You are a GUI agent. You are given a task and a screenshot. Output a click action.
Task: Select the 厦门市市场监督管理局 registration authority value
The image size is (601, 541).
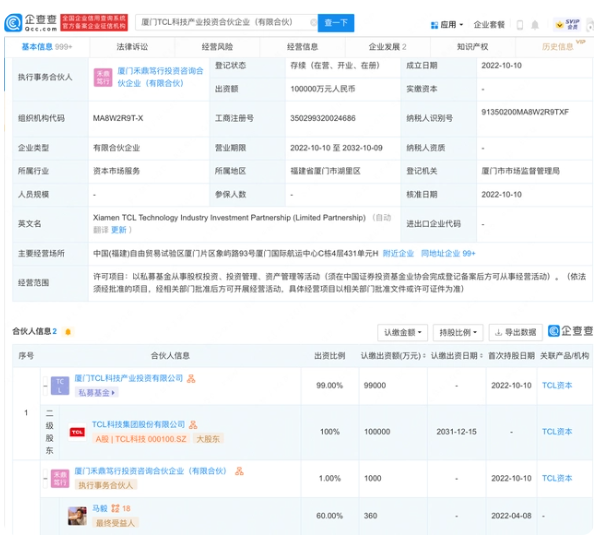(521, 171)
